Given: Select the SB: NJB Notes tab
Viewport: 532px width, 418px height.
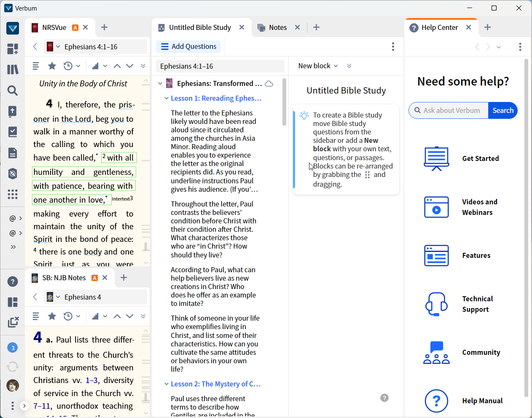Looking at the screenshot, I should click(x=64, y=278).
